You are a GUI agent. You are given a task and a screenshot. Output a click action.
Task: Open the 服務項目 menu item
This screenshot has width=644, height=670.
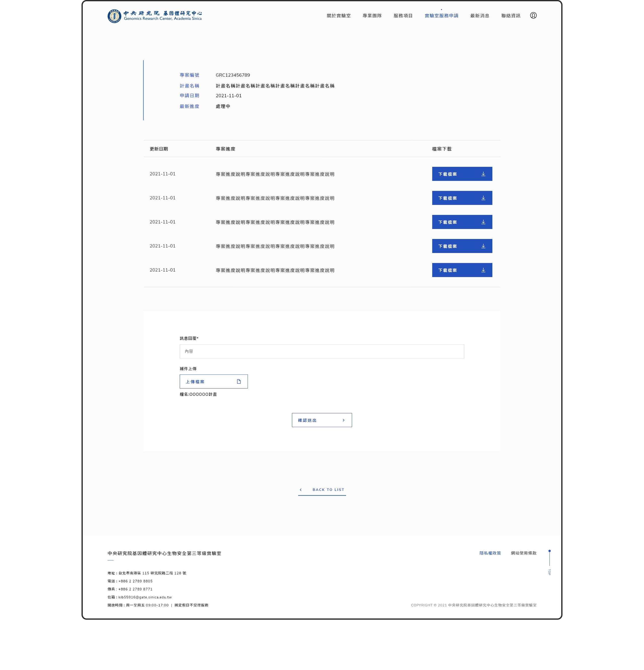[x=403, y=16]
